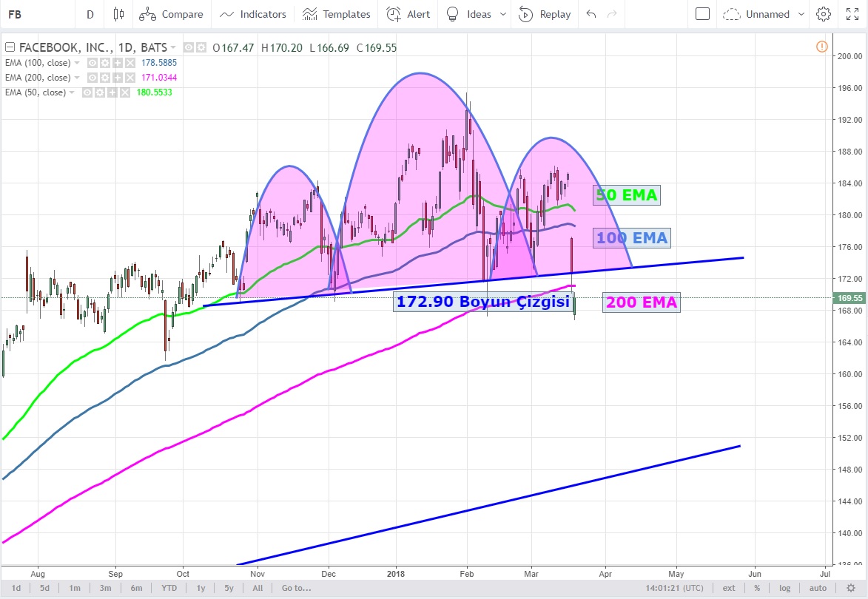Toggle log scale mode

[785, 588]
